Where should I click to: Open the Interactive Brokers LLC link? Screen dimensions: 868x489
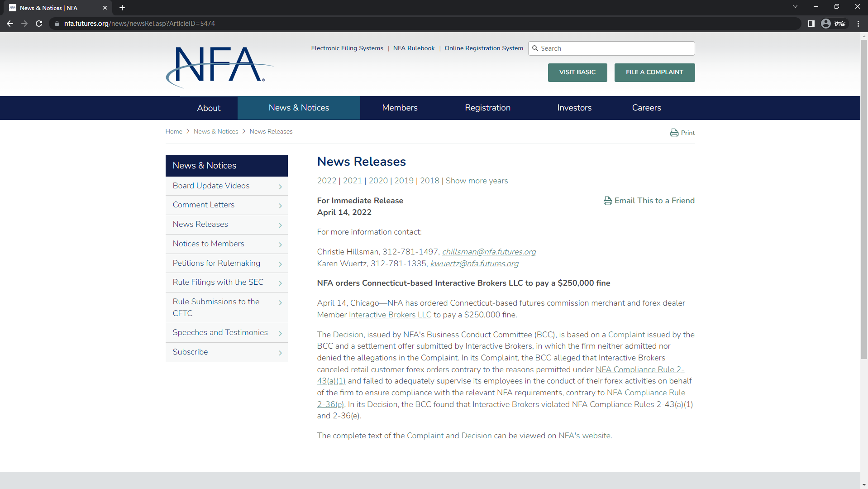[390, 315]
